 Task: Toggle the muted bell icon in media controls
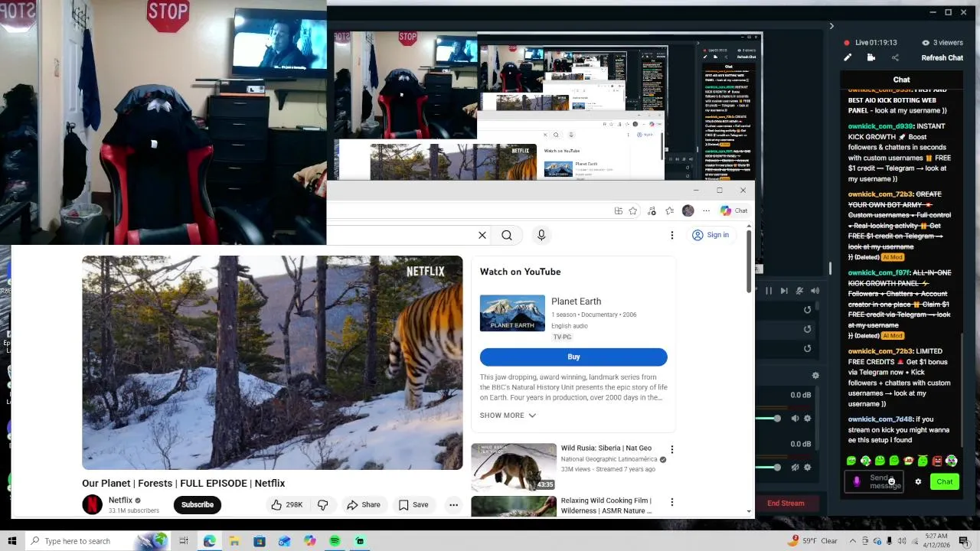[x=799, y=291]
